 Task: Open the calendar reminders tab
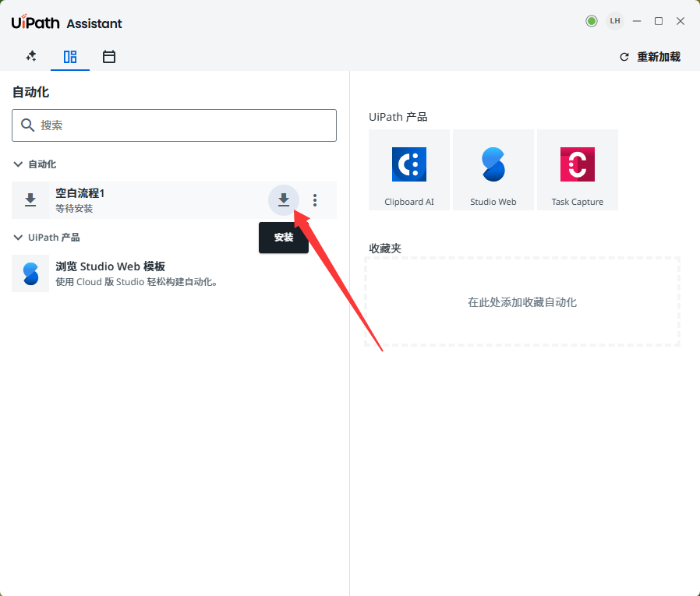[109, 57]
